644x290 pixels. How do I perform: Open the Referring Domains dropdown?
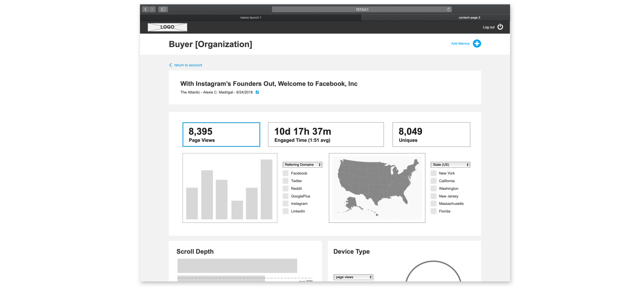click(302, 165)
